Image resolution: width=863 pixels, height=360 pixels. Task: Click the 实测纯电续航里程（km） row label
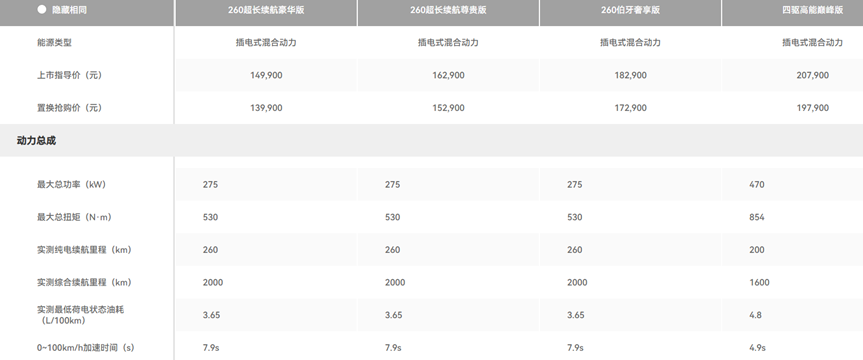[84, 249]
